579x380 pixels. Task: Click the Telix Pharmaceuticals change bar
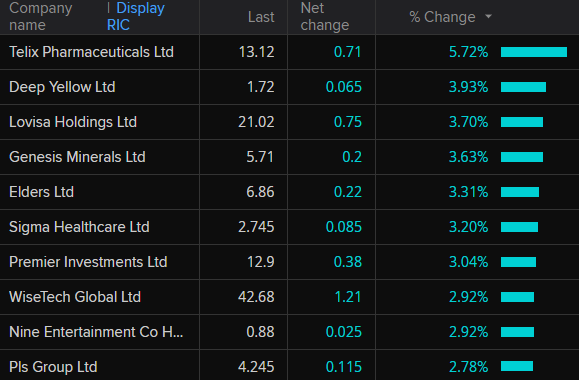[534, 52]
